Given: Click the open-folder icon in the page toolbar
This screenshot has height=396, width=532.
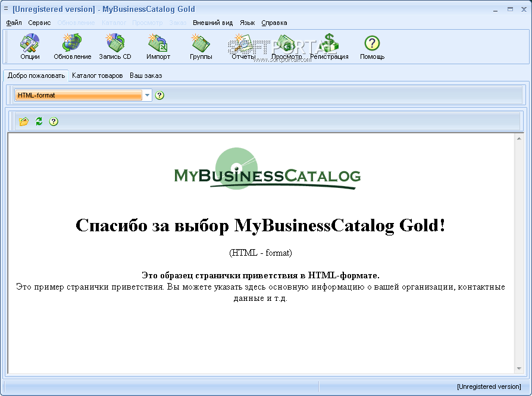Looking at the screenshot, I should (24, 121).
